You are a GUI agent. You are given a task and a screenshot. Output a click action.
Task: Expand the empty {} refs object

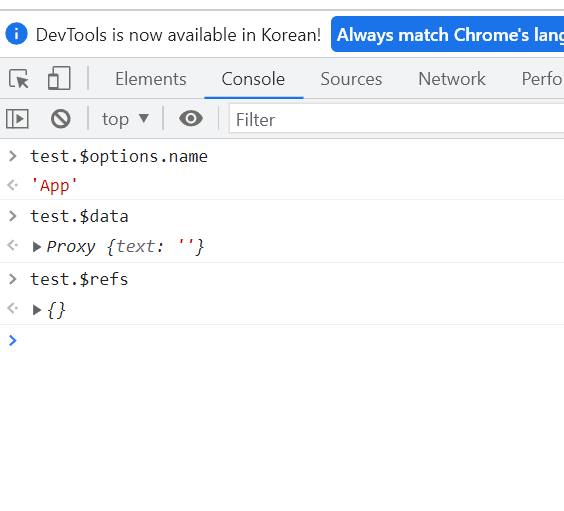tap(36, 310)
